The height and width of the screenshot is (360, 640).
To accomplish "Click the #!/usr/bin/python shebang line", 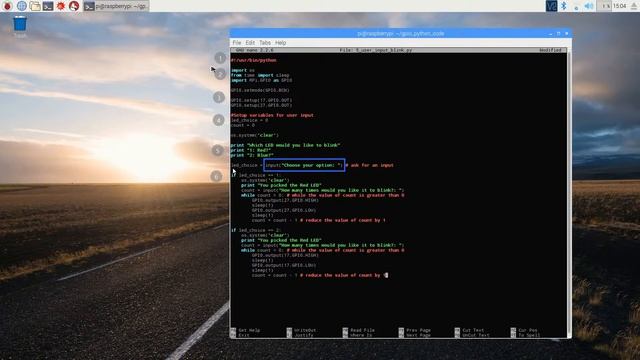I will (253, 60).
